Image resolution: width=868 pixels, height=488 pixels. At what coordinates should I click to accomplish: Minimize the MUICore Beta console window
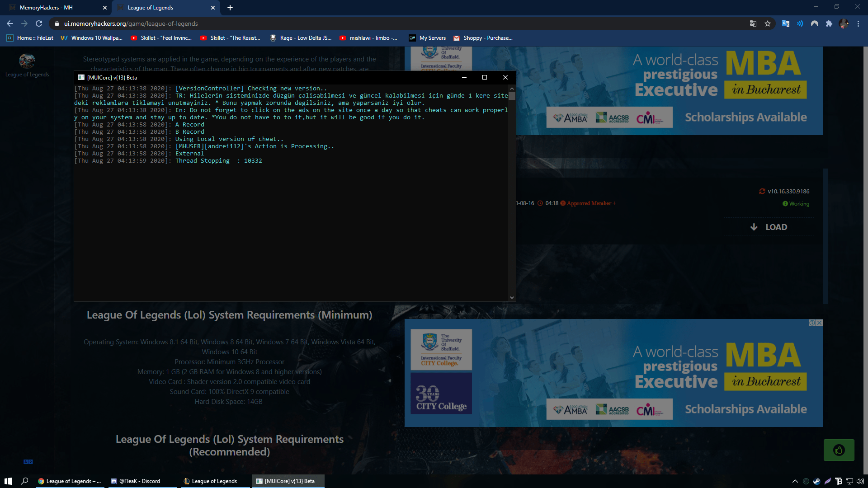coord(464,77)
